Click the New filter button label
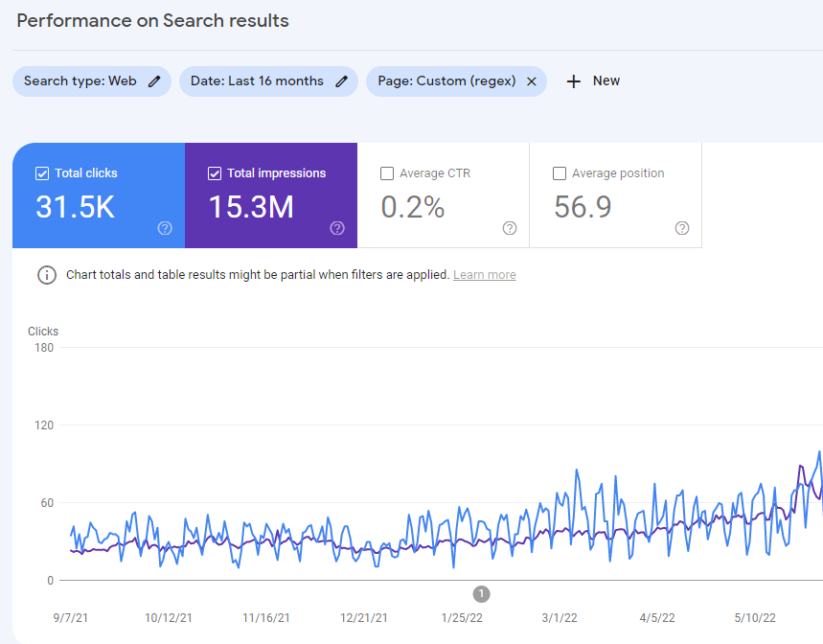Screen dimensions: 823x644 [606, 81]
